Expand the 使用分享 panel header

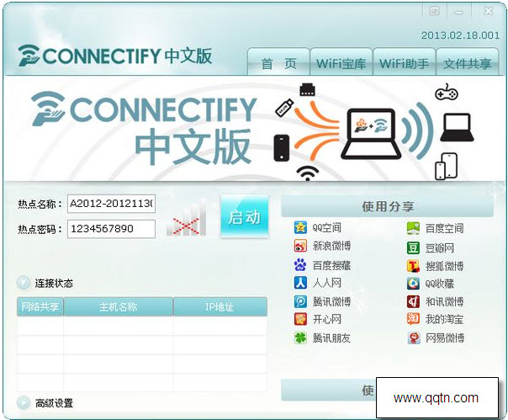(387, 206)
